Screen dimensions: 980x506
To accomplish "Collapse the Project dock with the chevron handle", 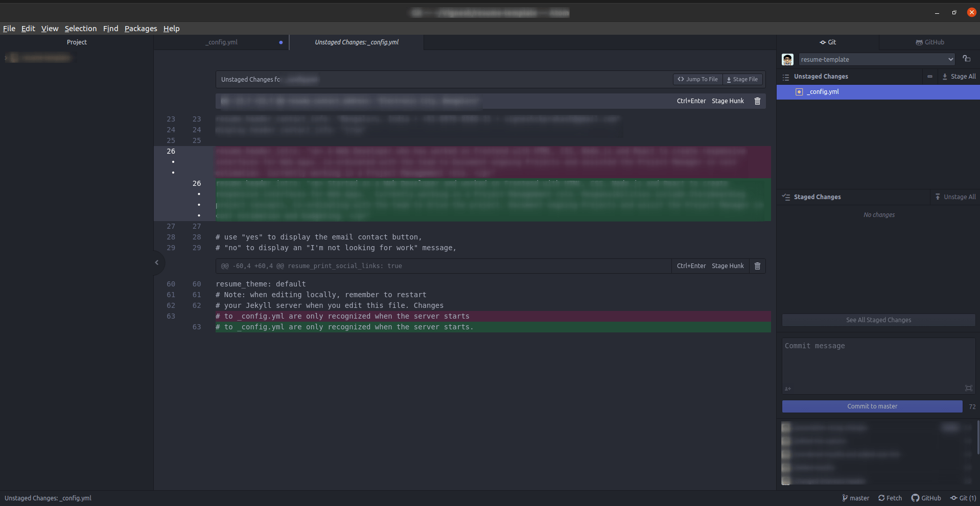I will [x=157, y=262].
